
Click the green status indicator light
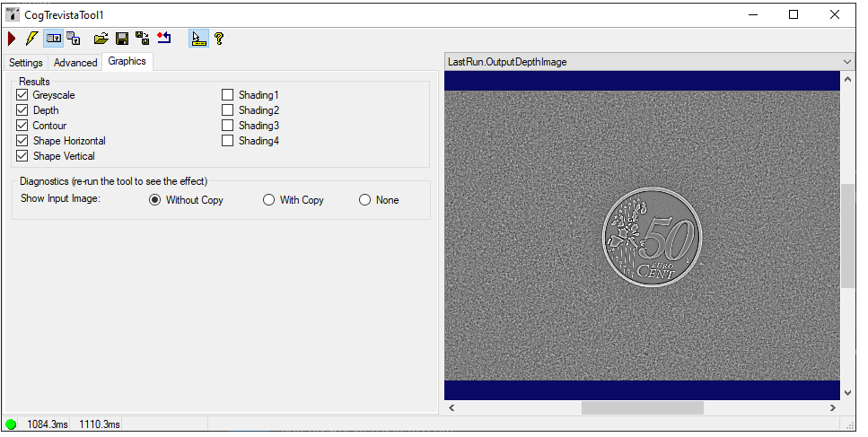[11, 424]
